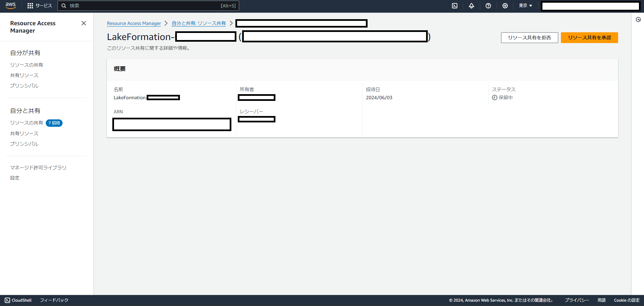644x306 pixels.
Task: Open プライバシー footer link
Action: click(577, 300)
